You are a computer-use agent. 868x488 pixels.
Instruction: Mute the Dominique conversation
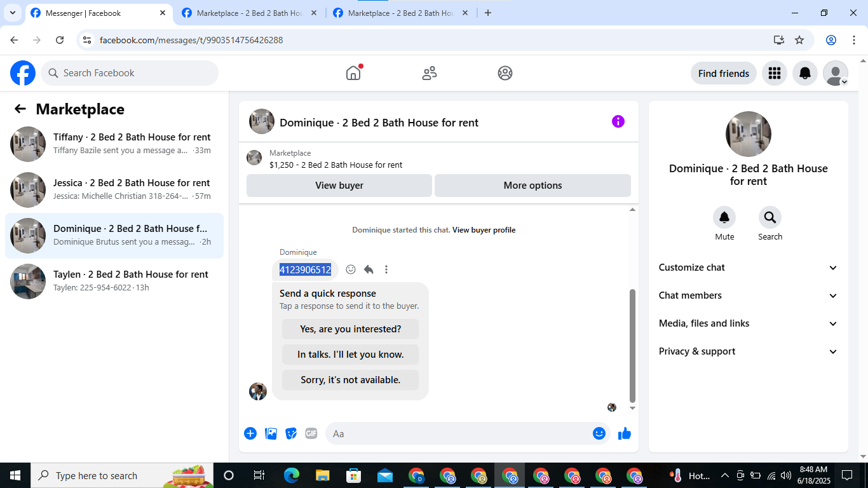coord(724,217)
